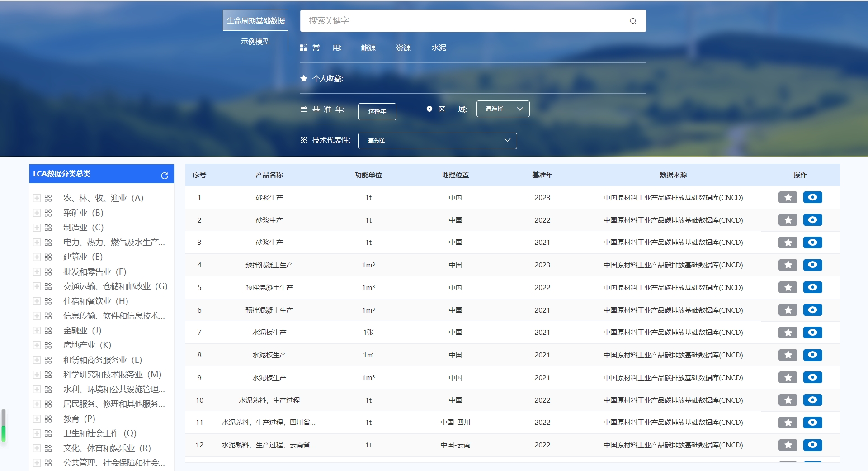Open the 技术代表性 请选择 dropdown
The width and height of the screenshot is (868, 471).
[x=437, y=141]
